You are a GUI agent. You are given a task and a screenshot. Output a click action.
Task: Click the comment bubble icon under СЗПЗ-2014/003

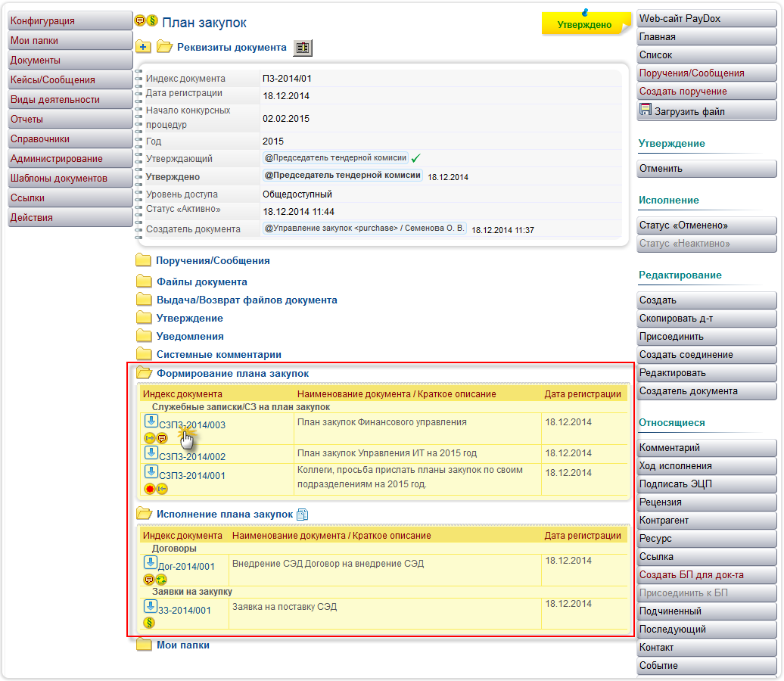click(161, 438)
